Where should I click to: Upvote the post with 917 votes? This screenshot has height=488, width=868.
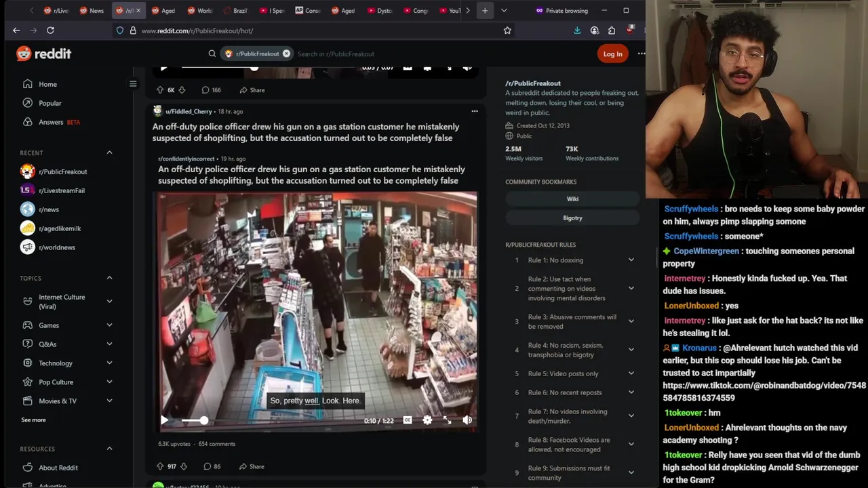[x=160, y=466]
